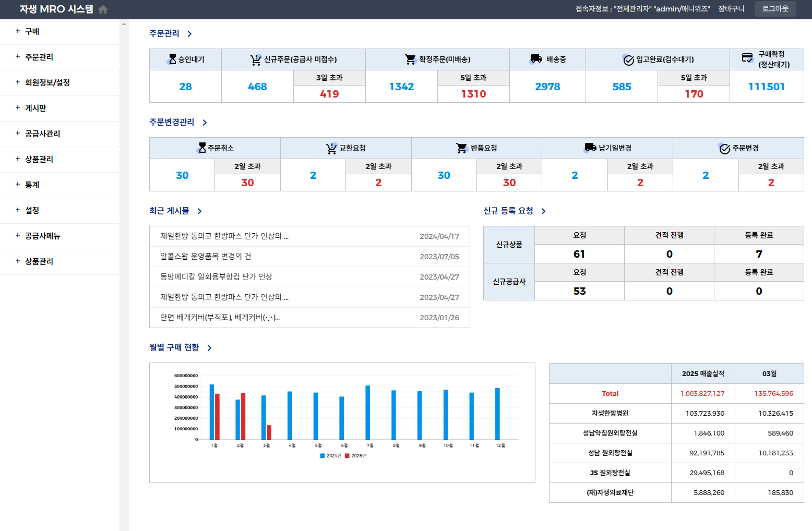Open the 장바구니 link in header
This screenshot has width=812, height=531.
point(731,9)
